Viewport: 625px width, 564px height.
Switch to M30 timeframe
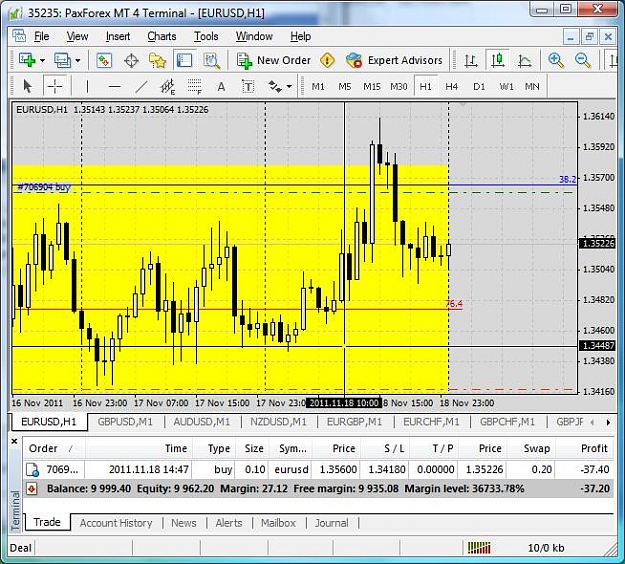point(399,86)
